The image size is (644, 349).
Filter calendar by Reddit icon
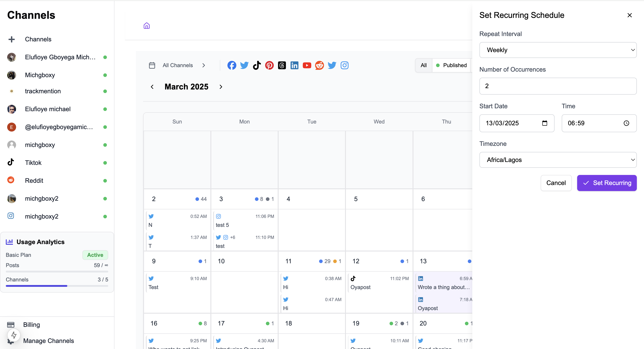319,65
